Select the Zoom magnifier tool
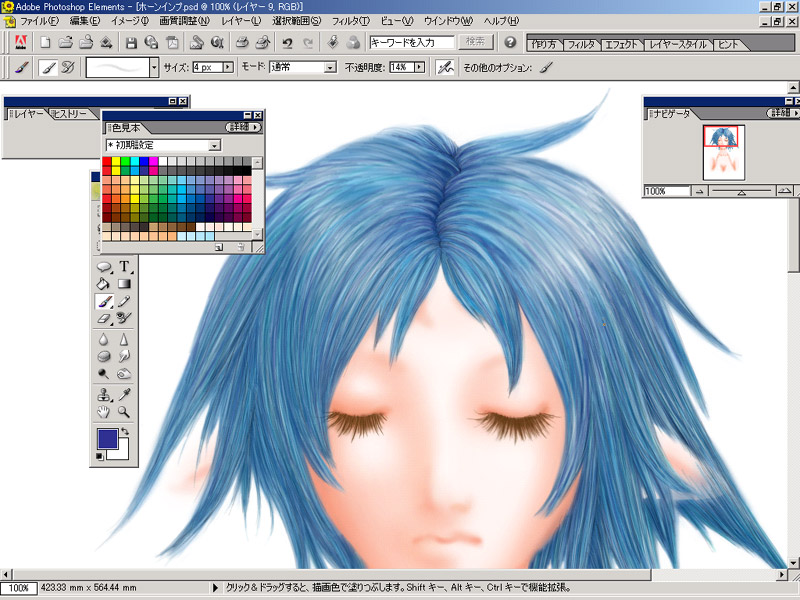The image size is (800, 600). tap(124, 412)
